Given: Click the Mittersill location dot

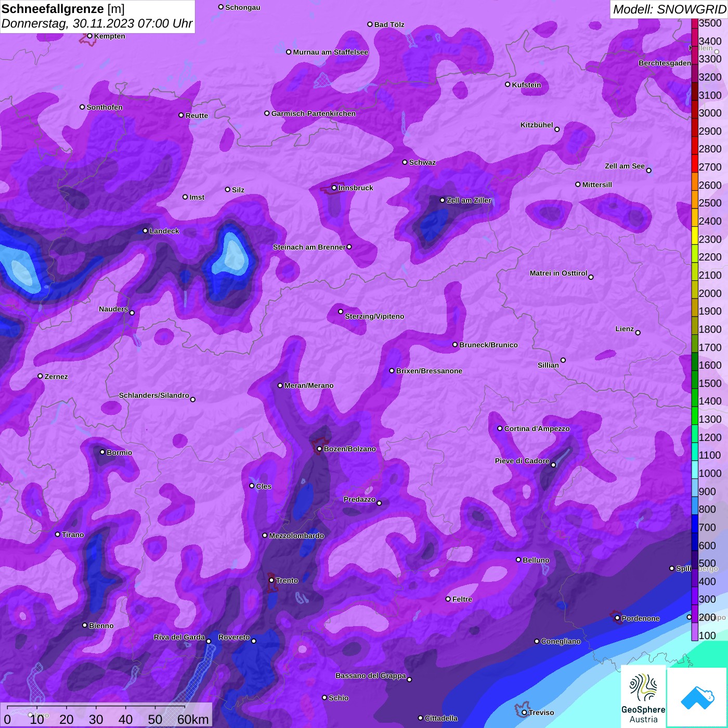Looking at the screenshot, I should coord(578,184).
